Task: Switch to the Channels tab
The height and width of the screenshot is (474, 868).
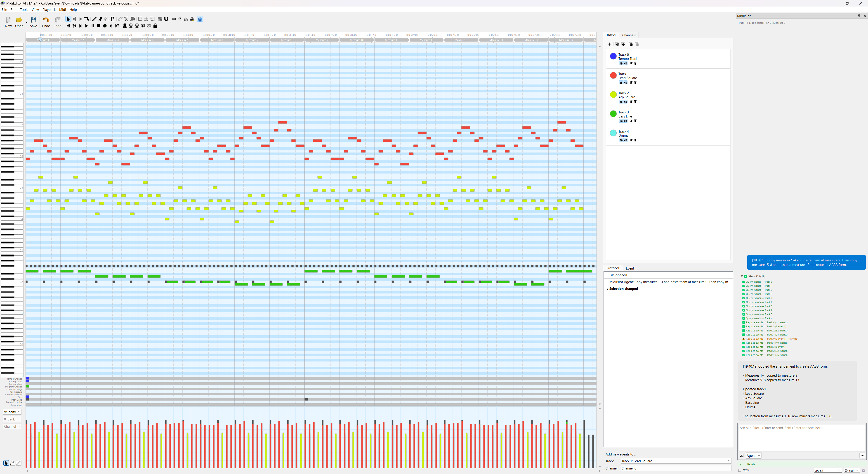Action: (628, 35)
